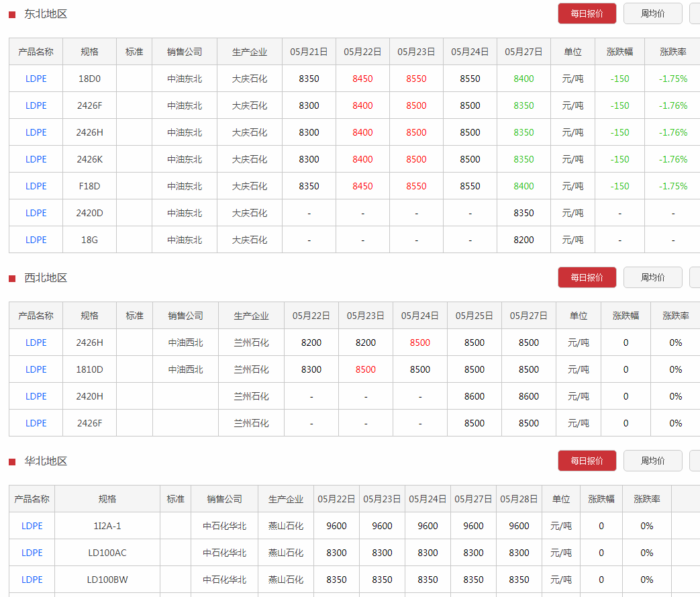
Task: Click 8350 under 05月22日 in LD100BW row
Action: coord(336,579)
